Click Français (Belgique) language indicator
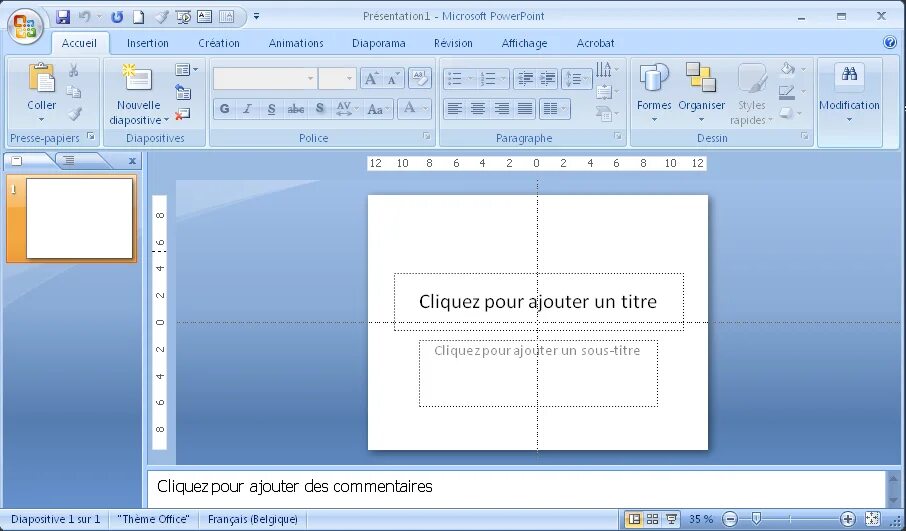Viewport: 906px width, 531px height. pos(253,519)
